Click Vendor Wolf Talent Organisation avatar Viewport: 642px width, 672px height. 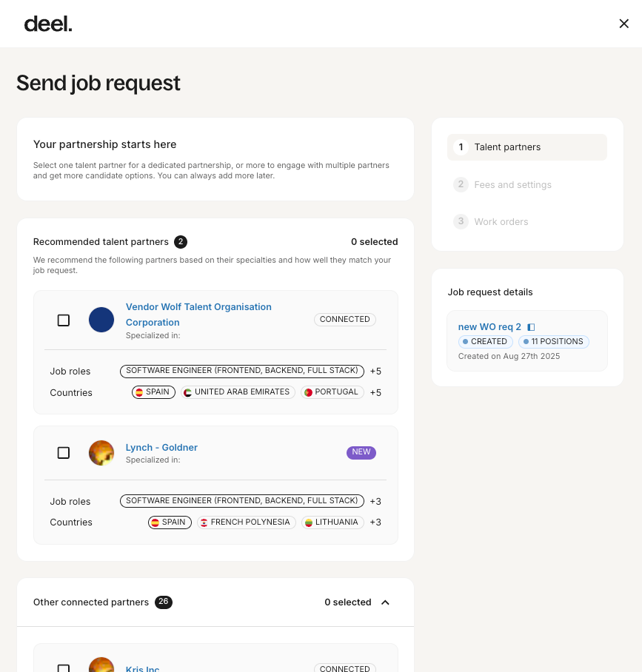pyautogui.click(x=101, y=320)
